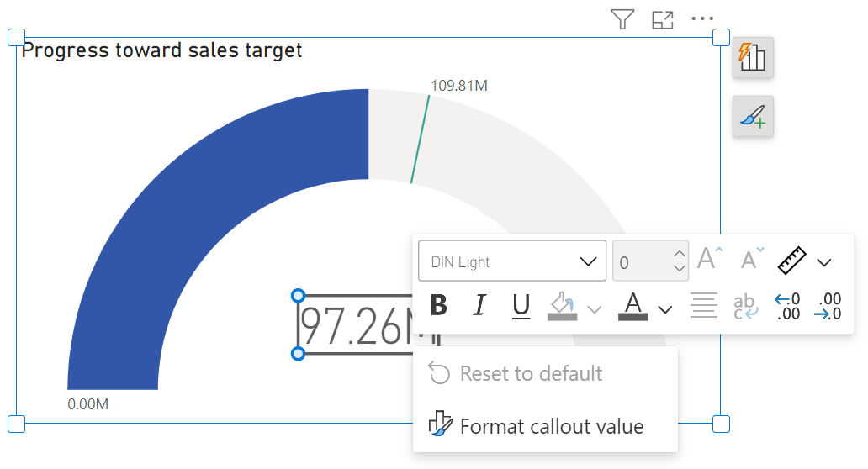Click the font color swatch letter A

(632, 305)
